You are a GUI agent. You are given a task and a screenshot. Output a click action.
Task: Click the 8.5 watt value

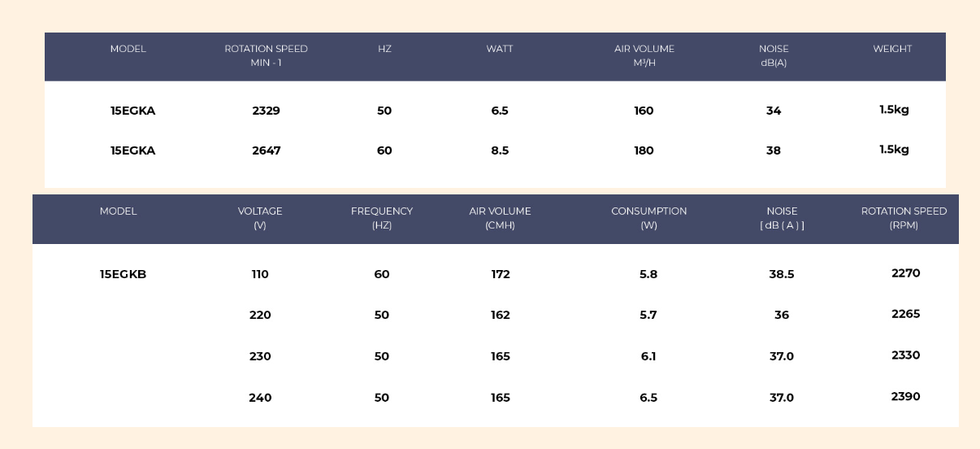(500, 150)
